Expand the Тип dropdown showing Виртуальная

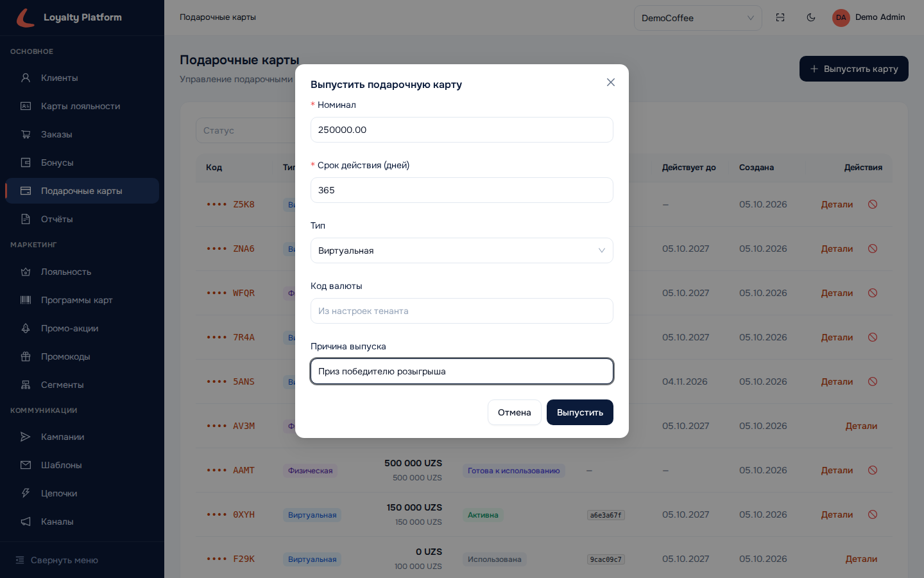point(462,250)
